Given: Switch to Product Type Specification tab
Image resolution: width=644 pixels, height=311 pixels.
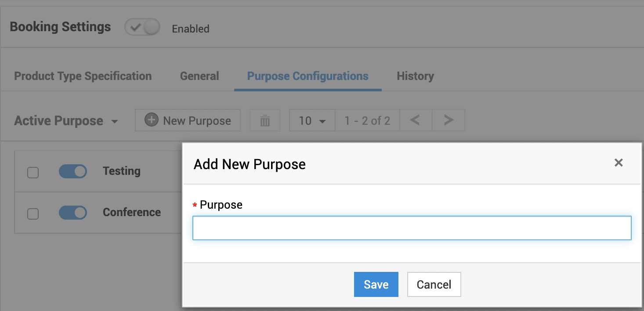Looking at the screenshot, I should [83, 76].
